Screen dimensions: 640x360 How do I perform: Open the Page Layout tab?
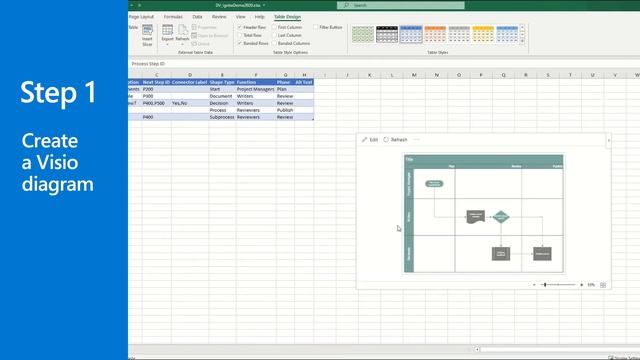tap(141, 17)
